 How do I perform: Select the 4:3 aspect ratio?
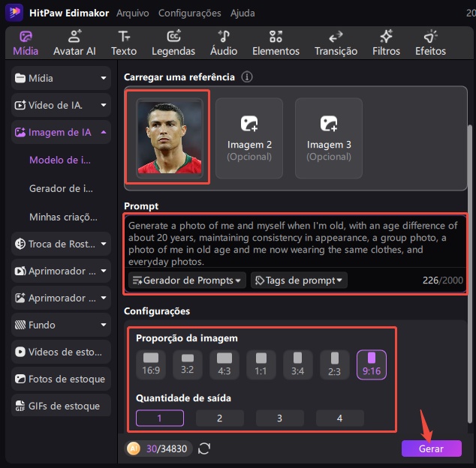pos(224,364)
